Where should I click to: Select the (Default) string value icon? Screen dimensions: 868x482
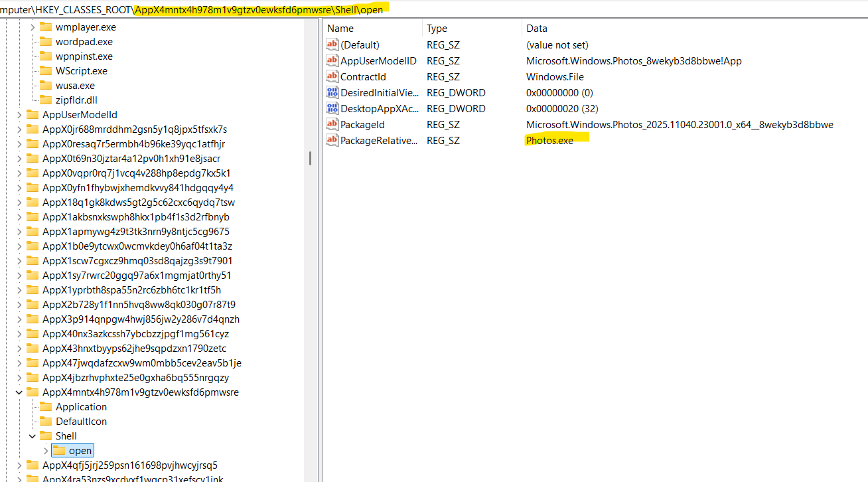point(332,44)
